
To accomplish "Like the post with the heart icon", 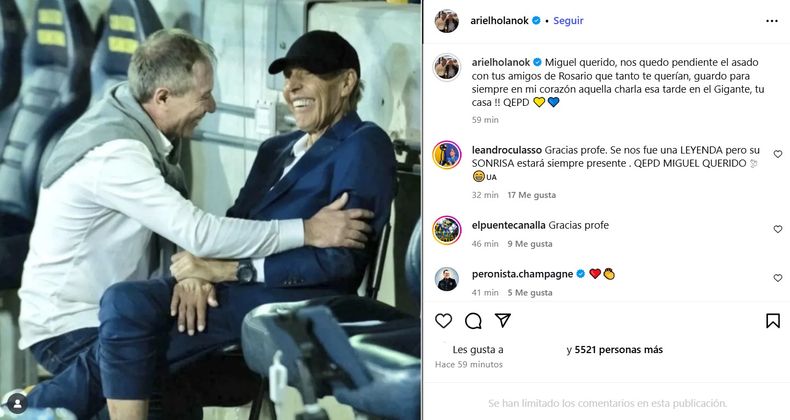I will [444, 321].
